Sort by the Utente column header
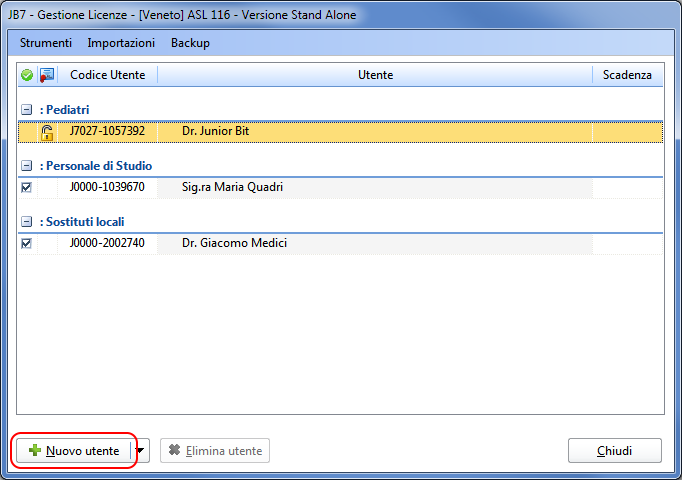The height and width of the screenshot is (480, 682). click(375, 75)
